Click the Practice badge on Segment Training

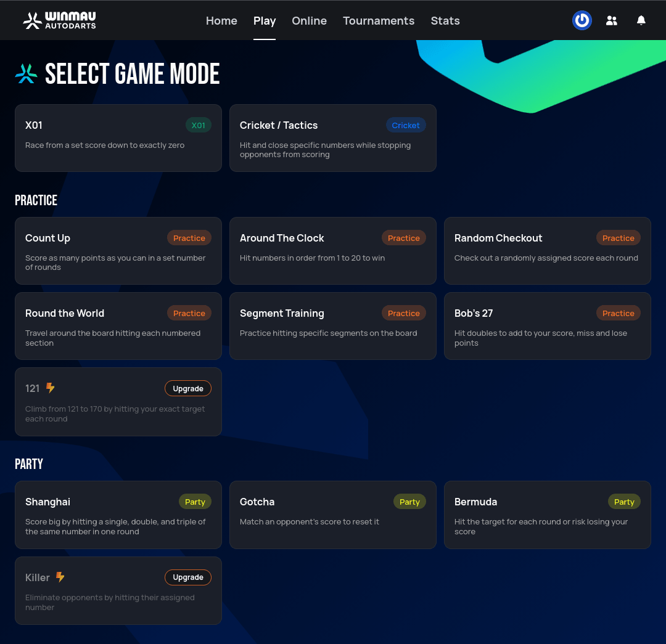coord(403,313)
